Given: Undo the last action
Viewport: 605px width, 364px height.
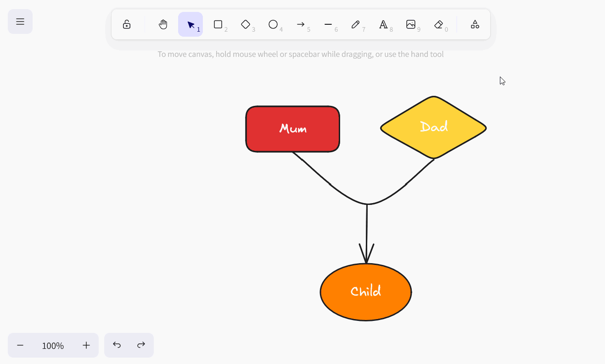Looking at the screenshot, I should coord(117,345).
